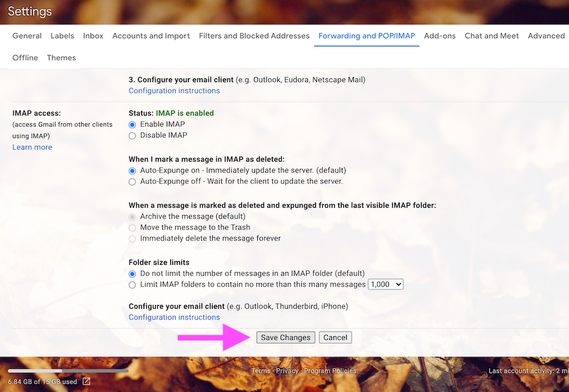Click the storage usage progress bar

(68, 370)
